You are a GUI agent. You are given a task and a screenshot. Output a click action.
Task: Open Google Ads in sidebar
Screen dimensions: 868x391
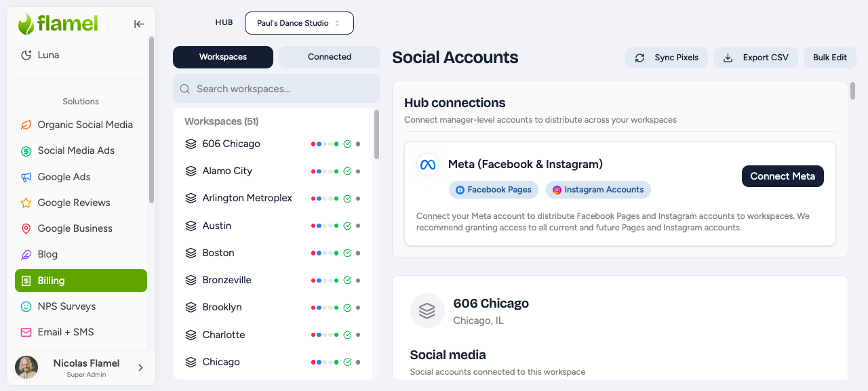[81, 177]
